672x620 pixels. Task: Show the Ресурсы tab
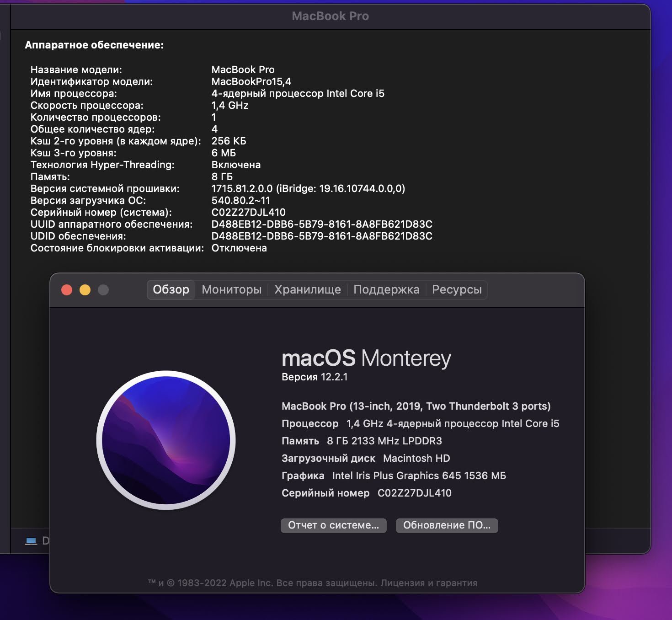click(457, 290)
